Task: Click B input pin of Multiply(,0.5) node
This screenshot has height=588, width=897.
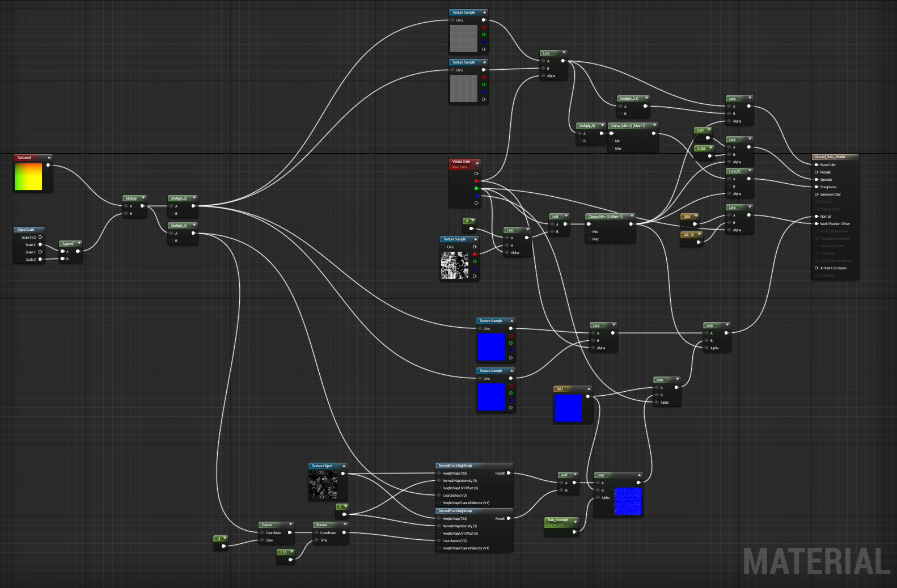Action: click(x=621, y=113)
